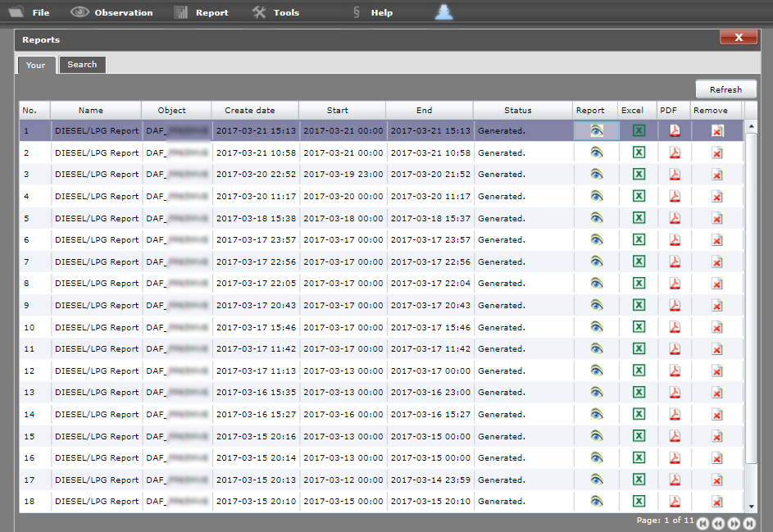Preview report number 9 with eye icon
Viewport: 773px width, 532px height.
[596, 306]
